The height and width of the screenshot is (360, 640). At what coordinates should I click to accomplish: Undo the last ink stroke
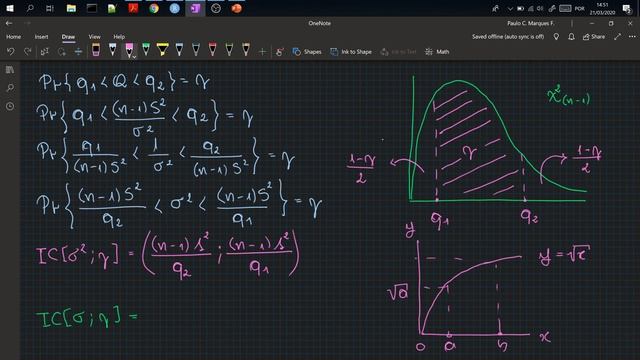[11, 51]
